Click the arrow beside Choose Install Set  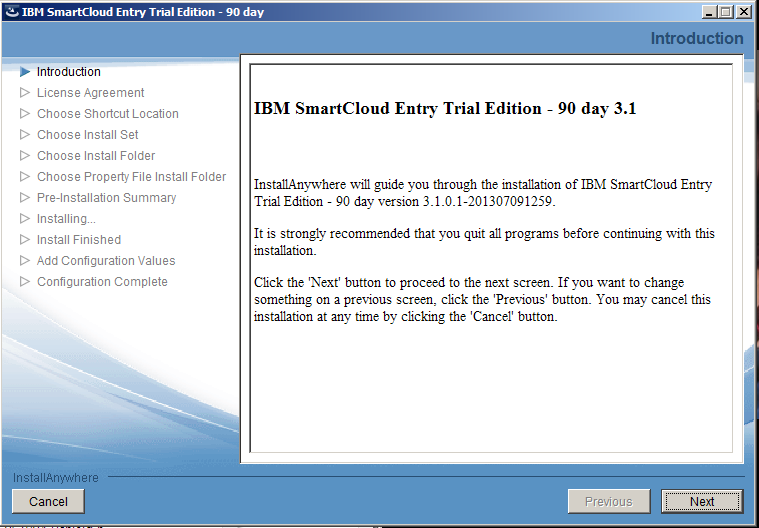pyautogui.click(x=25, y=135)
